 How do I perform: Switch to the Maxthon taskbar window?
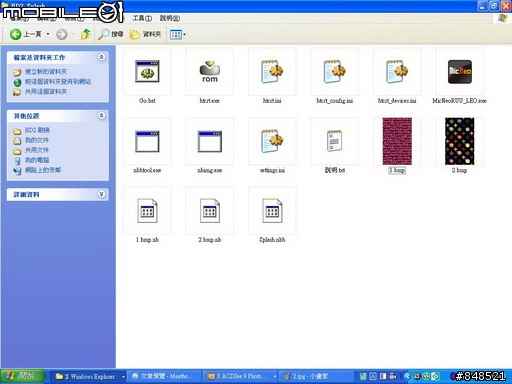coord(164,376)
